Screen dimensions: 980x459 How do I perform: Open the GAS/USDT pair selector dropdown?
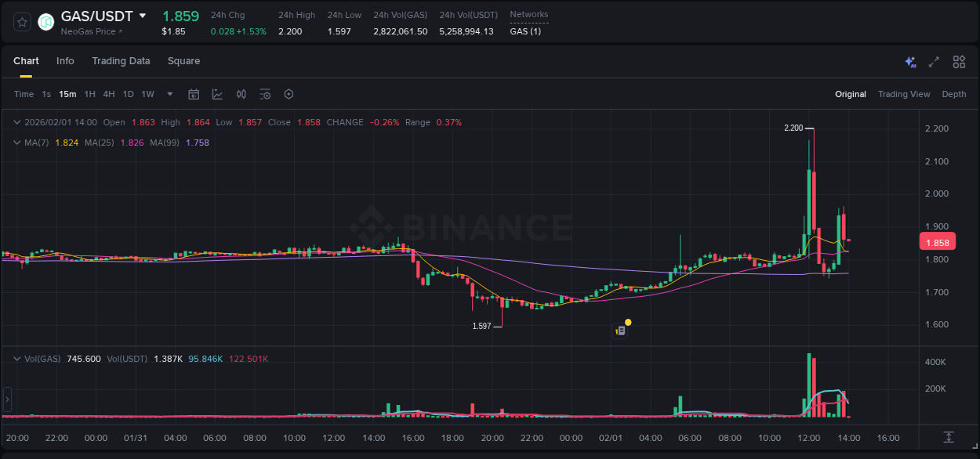click(x=142, y=15)
